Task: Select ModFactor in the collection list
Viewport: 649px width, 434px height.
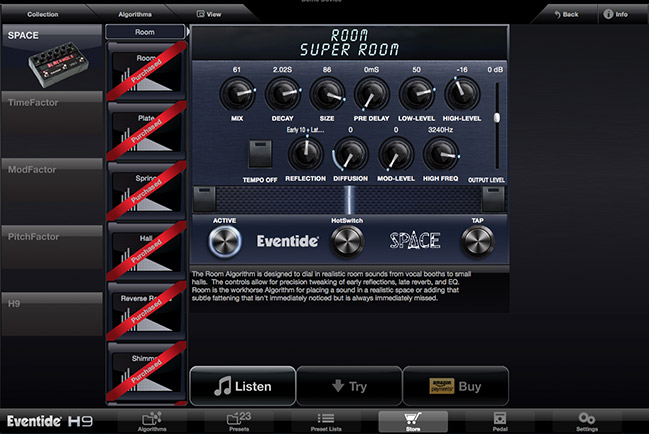Action: pyautogui.click(x=52, y=192)
